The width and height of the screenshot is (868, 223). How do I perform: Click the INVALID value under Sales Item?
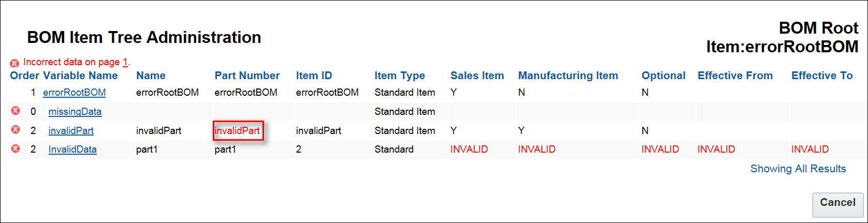click(x=469, y=150)
